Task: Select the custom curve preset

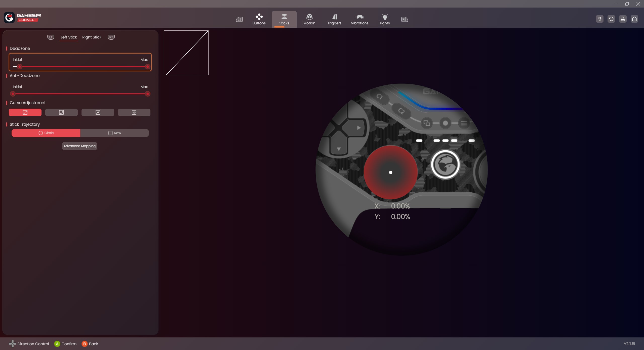Action: click(134, 112)
